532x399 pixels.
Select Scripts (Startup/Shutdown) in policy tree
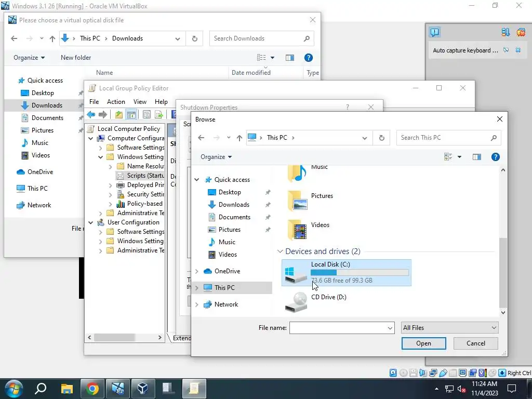point(140,176)
